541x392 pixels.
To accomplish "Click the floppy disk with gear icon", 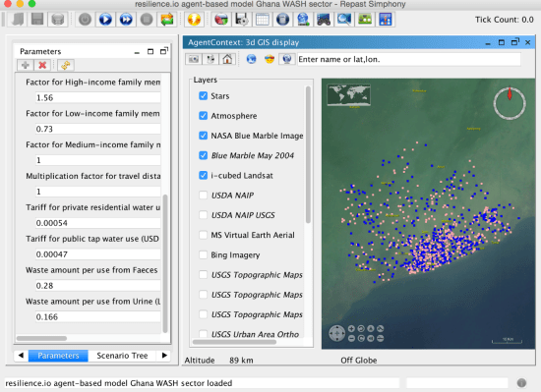I will [x=242, y=20].
